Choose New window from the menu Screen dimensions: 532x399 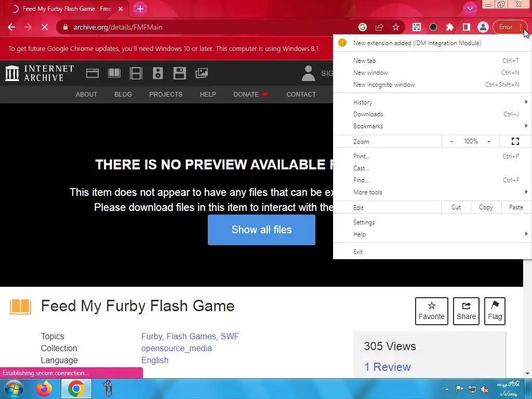(432, 73)
